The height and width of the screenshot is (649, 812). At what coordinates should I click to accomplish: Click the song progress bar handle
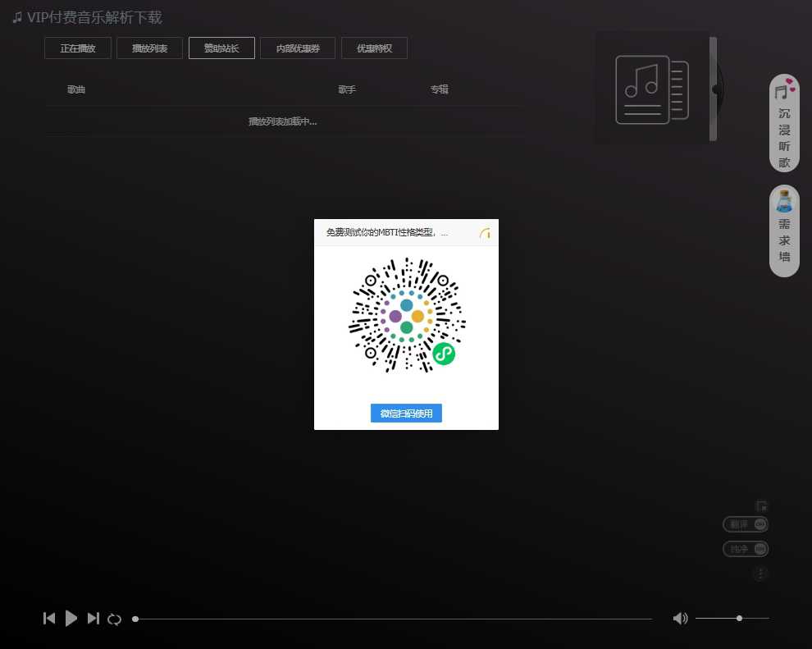click(135, 619)
